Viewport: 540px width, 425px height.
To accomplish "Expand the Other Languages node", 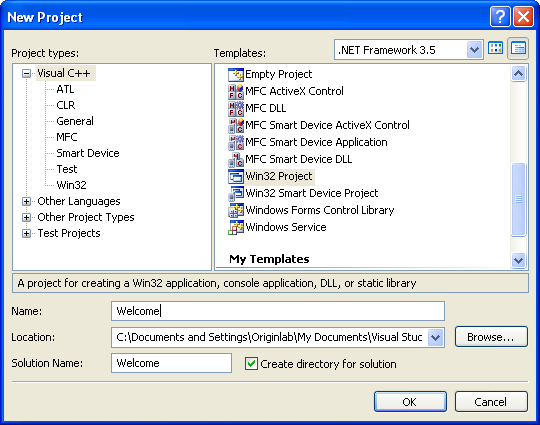I will click(x=27, y=201).
